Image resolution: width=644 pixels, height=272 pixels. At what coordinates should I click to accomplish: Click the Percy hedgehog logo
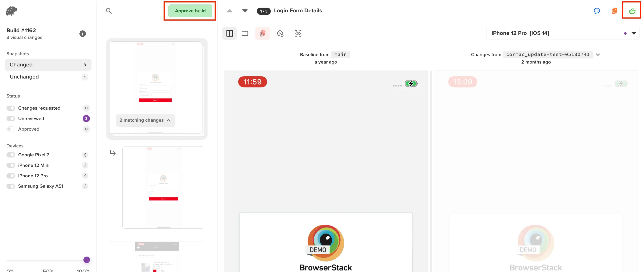(x=11, y=11)
